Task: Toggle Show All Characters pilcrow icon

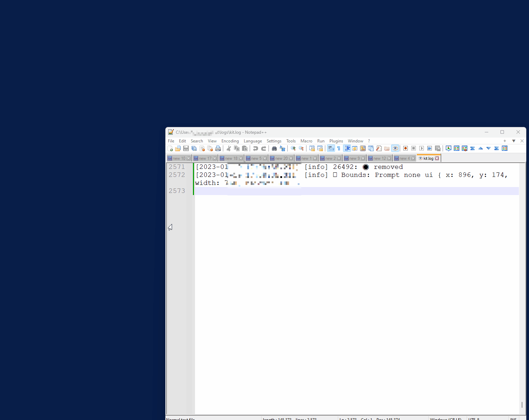Action: click(x=339, y=148)
